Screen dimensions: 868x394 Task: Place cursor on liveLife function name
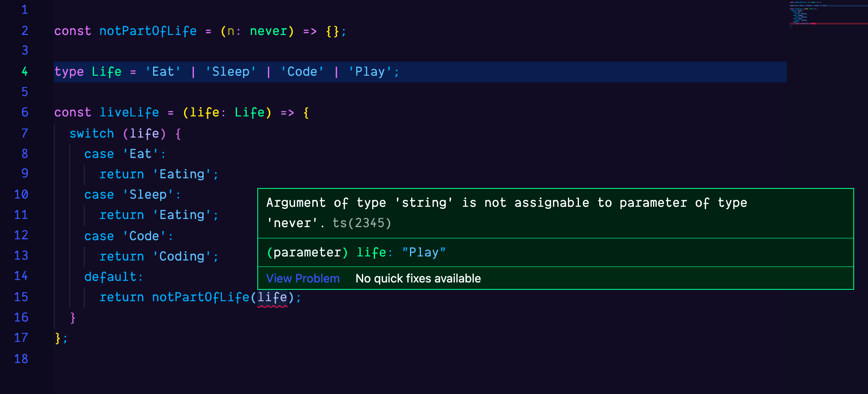coord(129,113)
